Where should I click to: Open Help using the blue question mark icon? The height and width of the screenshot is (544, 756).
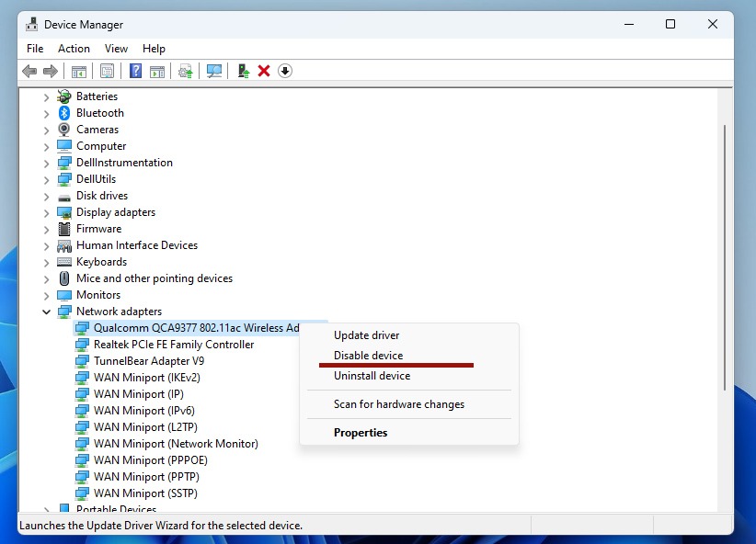pos(134,71)
